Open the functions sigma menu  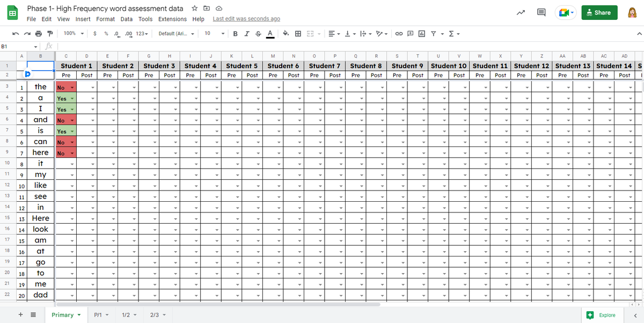point(453,33)
